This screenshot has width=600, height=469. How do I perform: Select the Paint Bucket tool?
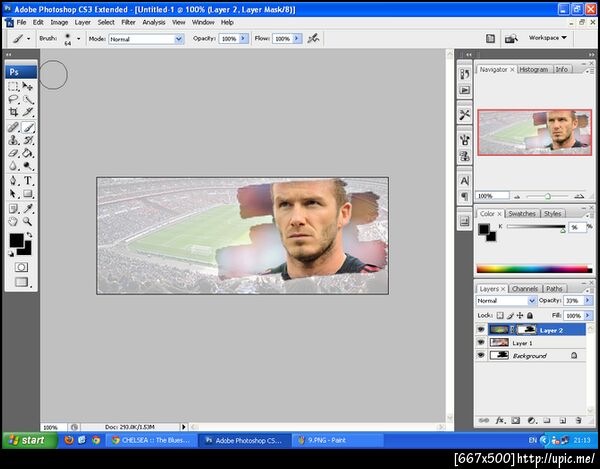point(28,153)
